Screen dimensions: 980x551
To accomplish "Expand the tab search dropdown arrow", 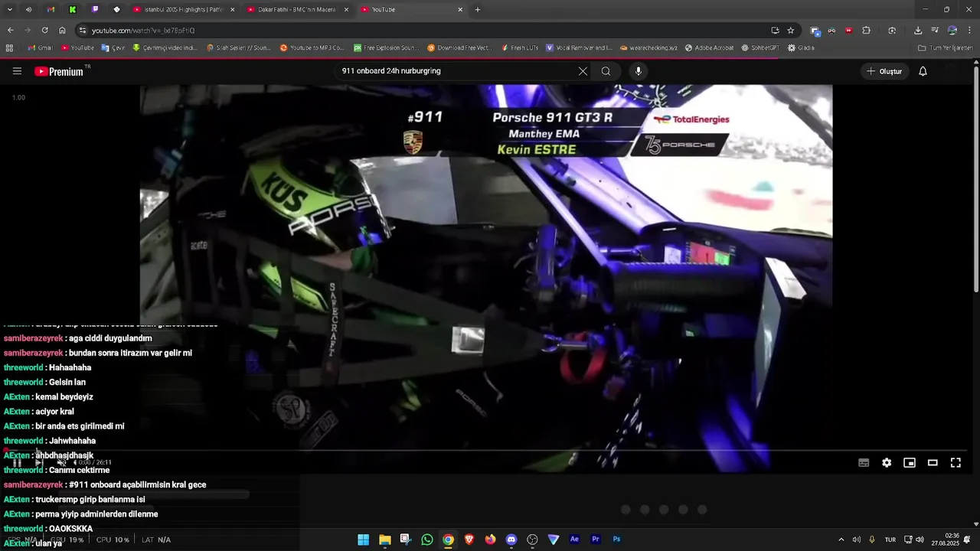I will point(10,9).
